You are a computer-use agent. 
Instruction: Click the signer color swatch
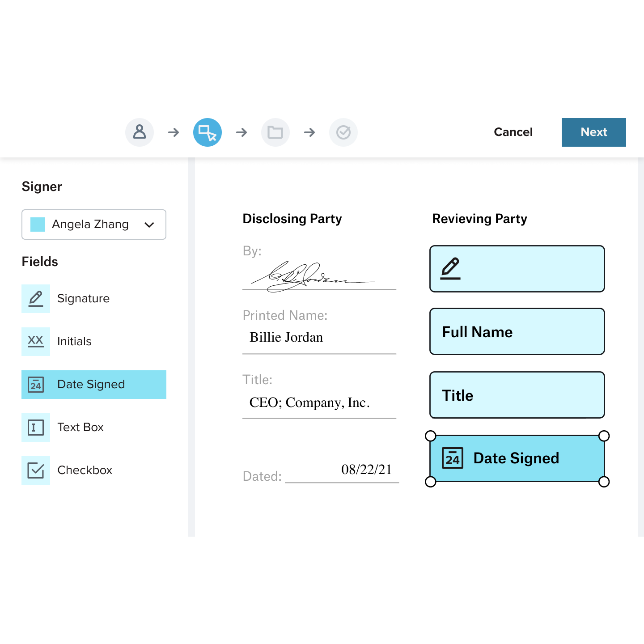click(x=38, y=225)
